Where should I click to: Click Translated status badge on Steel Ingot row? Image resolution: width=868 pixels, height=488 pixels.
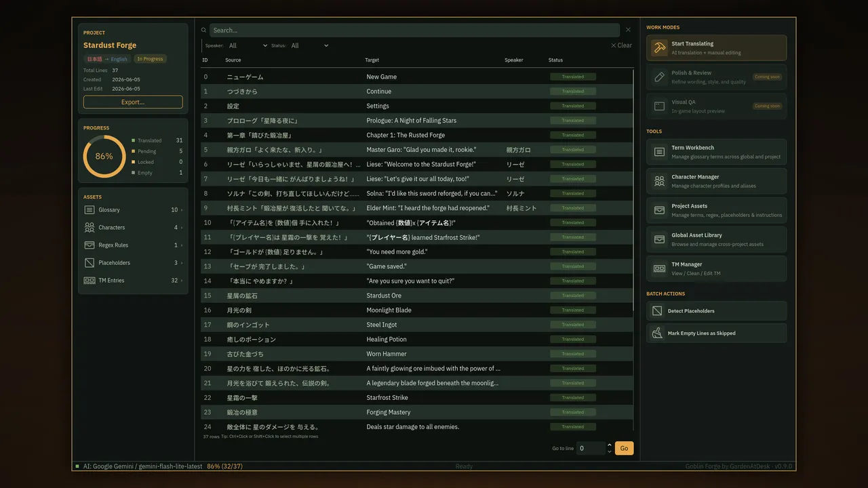(x=573, y=325)
